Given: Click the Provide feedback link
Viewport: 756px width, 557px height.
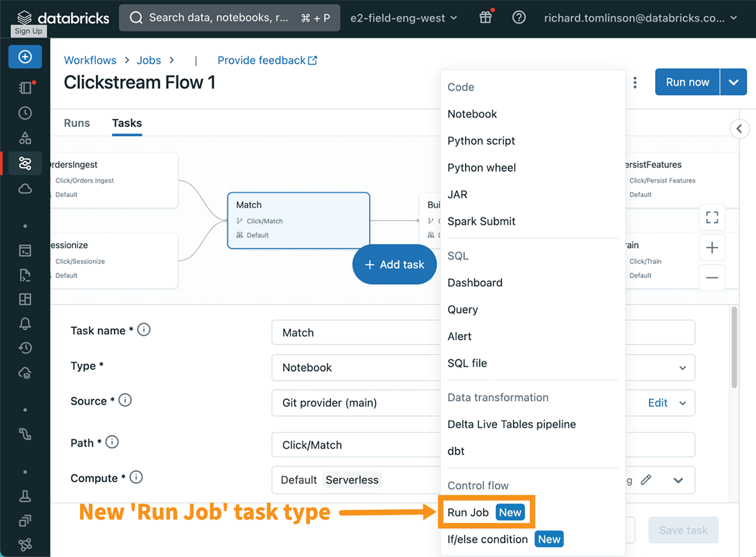Looking at the screenshot, I should [261, 60].
